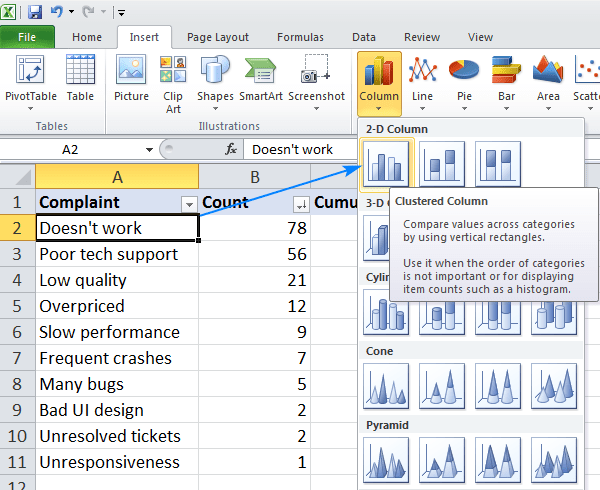600x490 pixels.
Task: Choose the Clustered Column chart thumbnail
Action: [385, 164]
